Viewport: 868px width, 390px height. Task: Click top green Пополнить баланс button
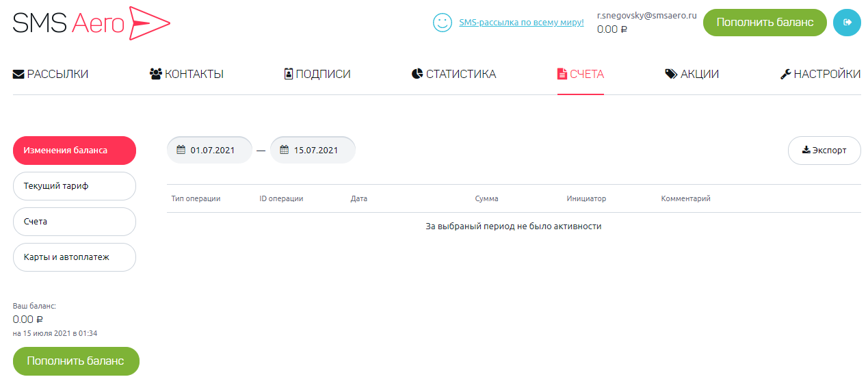click(x=765, y=23)
